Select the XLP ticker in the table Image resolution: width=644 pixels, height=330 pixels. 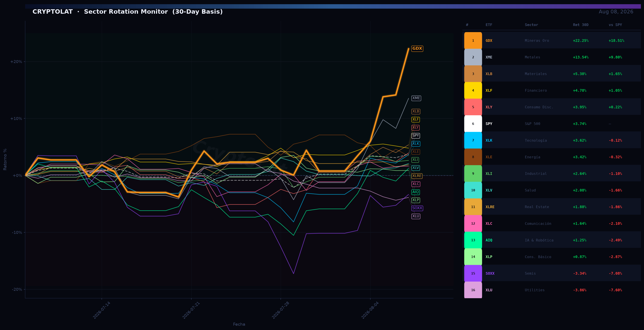(489, 257)
